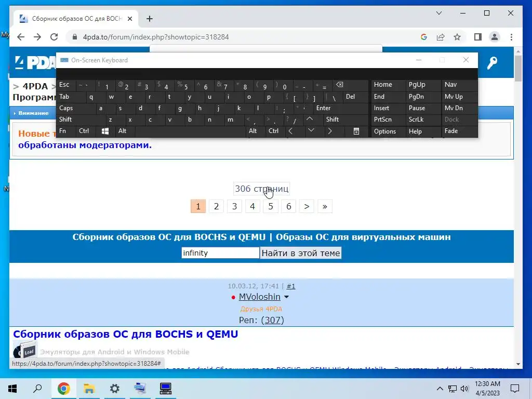This screenshot has height=399, width=532.
Task: Click the Chrome forward arrow
Action: [37, 37]
